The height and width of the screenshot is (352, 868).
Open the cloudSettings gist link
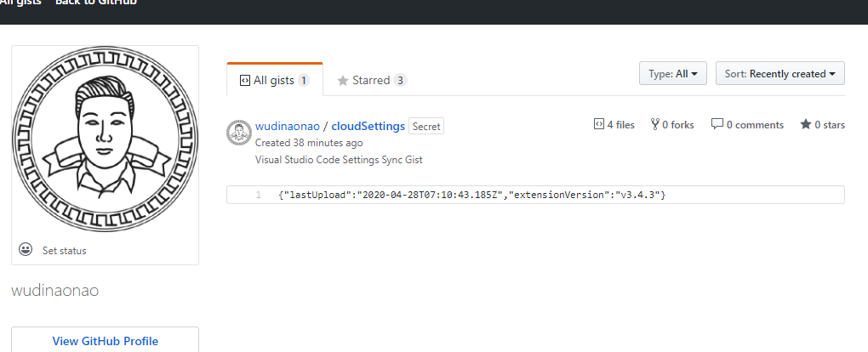368,126
